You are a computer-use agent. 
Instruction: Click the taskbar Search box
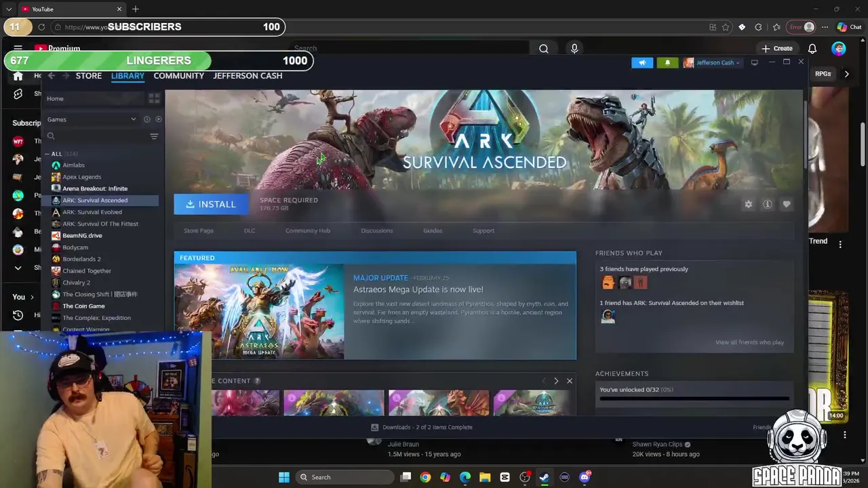344,477
